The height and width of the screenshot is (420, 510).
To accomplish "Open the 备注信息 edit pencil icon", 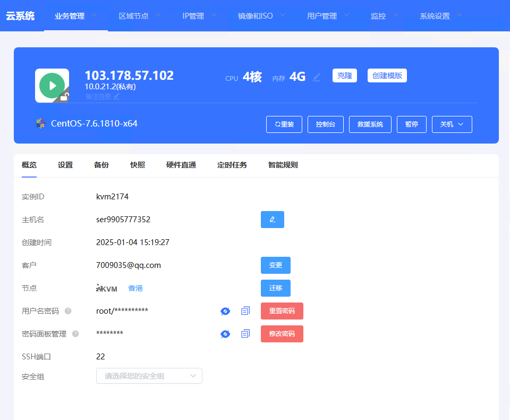I will (x=117, y=97).
